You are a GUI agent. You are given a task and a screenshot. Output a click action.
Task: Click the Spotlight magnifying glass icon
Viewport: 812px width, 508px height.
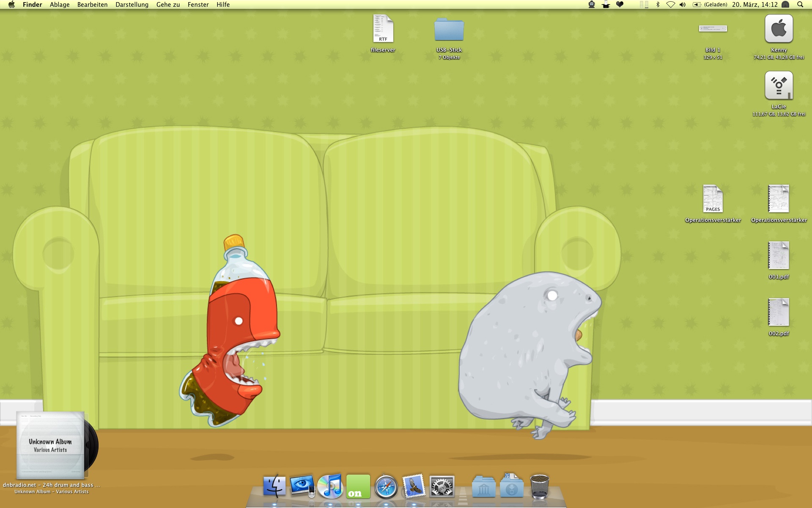800,5
